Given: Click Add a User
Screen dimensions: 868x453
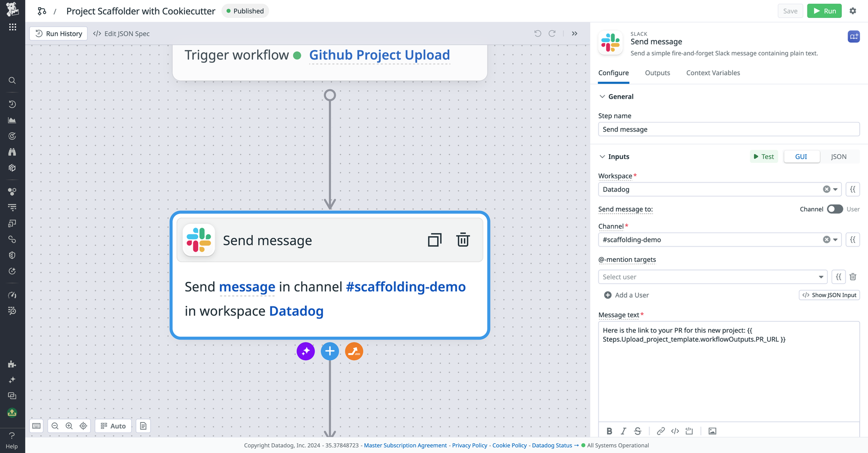Looking at the screenshot, I should tap(626, 295).
